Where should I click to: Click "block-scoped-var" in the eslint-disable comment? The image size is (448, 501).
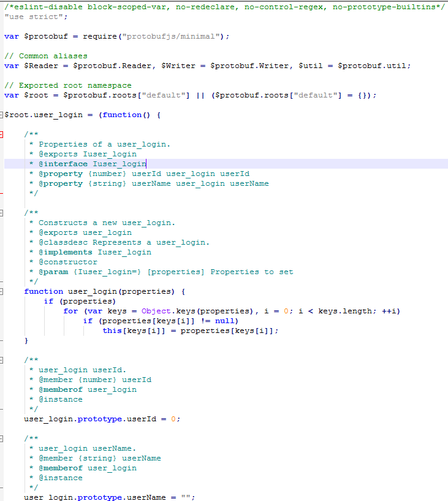(127, 7)
